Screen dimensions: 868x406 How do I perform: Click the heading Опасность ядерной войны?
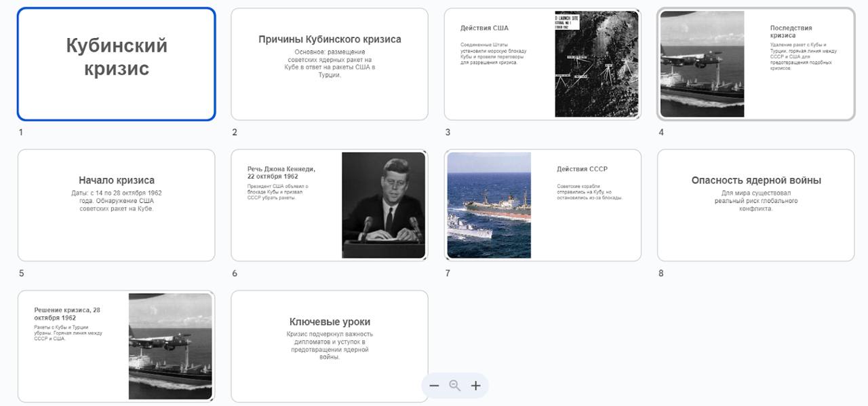[756, 181]
